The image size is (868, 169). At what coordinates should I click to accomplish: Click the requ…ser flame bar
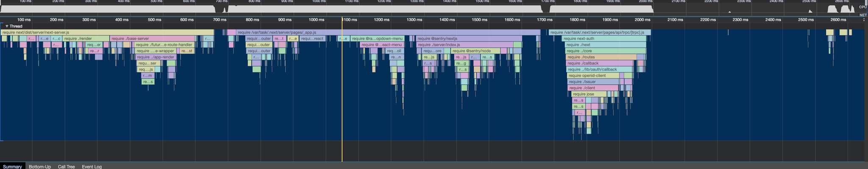(x=149, y=63)
